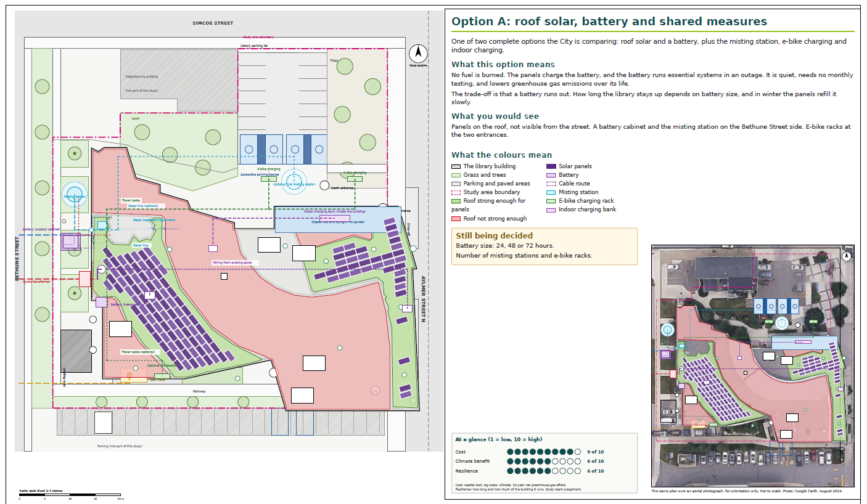This screenshot has width=867, height=504.
Task: Click the "Neighbouring building" label on the plan
Action: (x=142, y=77)
